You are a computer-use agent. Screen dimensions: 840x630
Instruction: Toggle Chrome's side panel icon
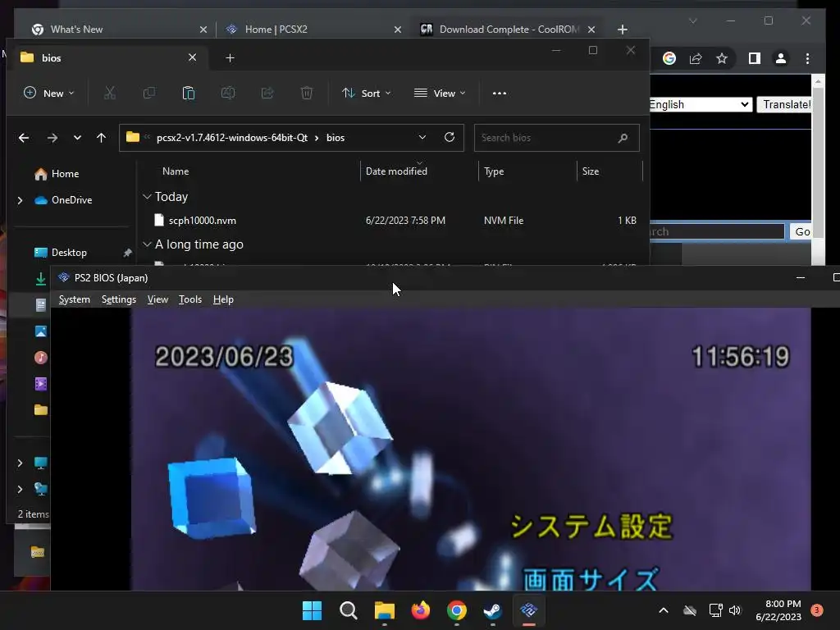[755, 58]
